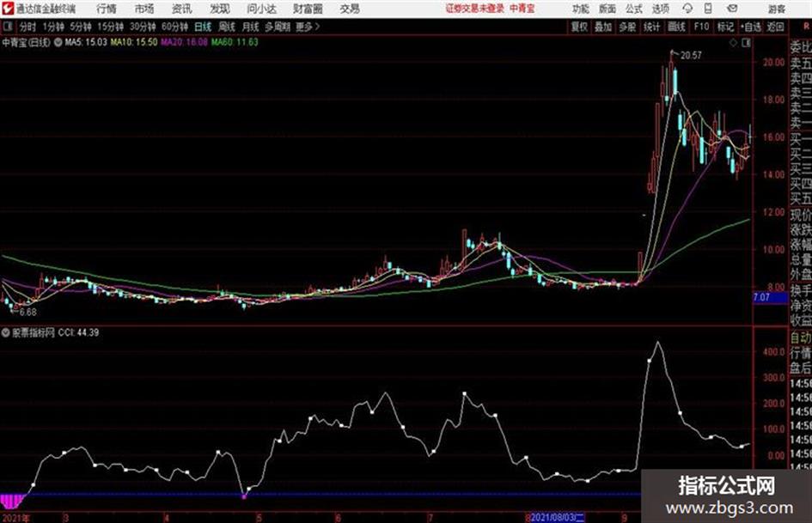812x523 pixels.
Task: Open the headset customer service icon
Action: pyautogui.click(x=687, y=9)
